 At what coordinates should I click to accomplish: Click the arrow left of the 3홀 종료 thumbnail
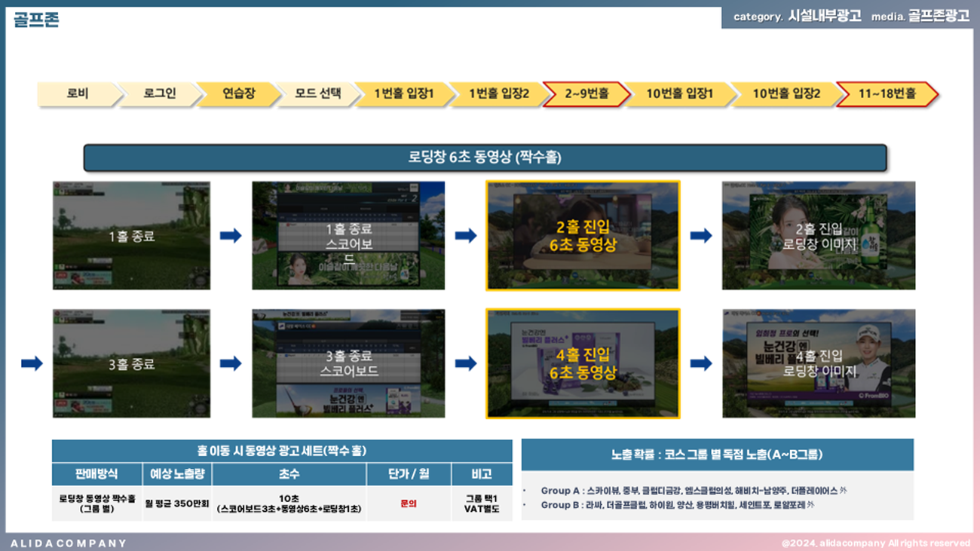click(32, 363)
